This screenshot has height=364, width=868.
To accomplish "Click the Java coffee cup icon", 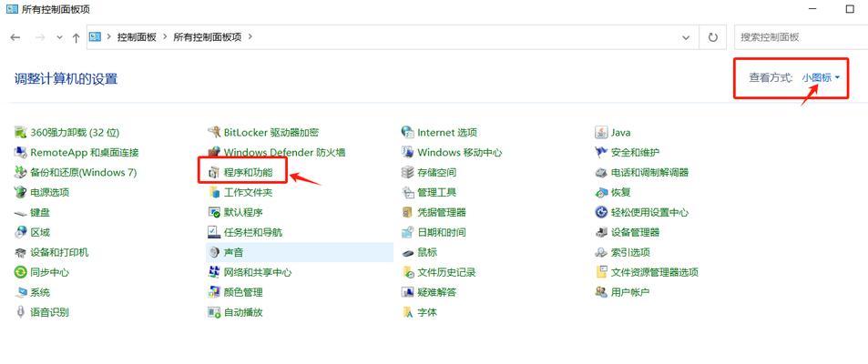I will [x=601, y=133].
